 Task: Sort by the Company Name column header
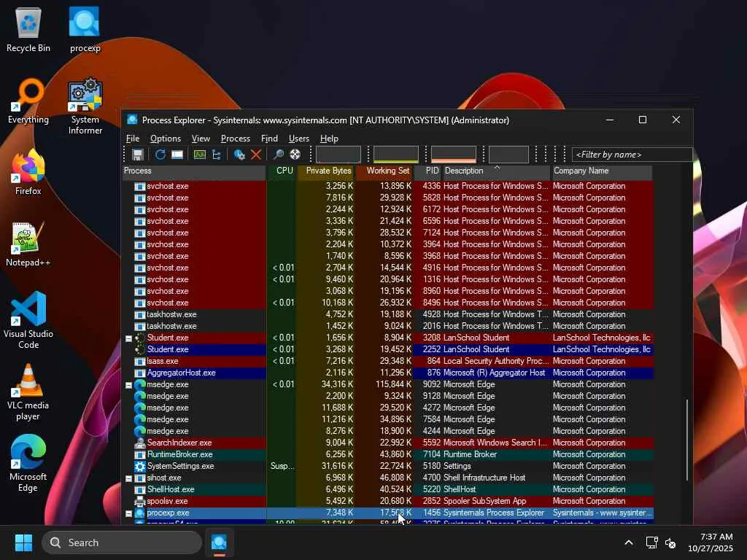pyautogui.click(x=601, y=171)
